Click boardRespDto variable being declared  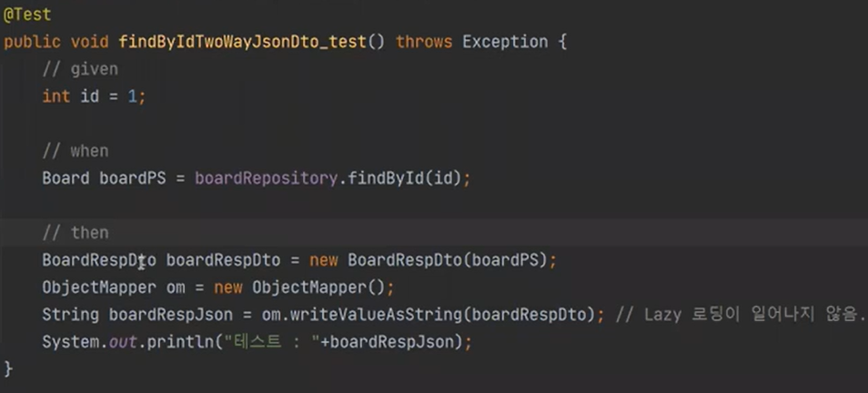coord(223,259)
